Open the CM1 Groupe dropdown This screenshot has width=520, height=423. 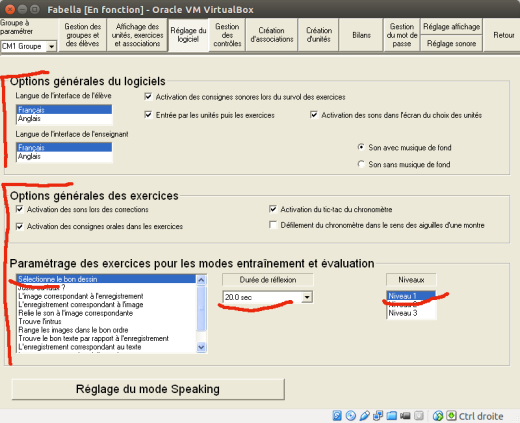pyautogui.click(x=29, y=46)
